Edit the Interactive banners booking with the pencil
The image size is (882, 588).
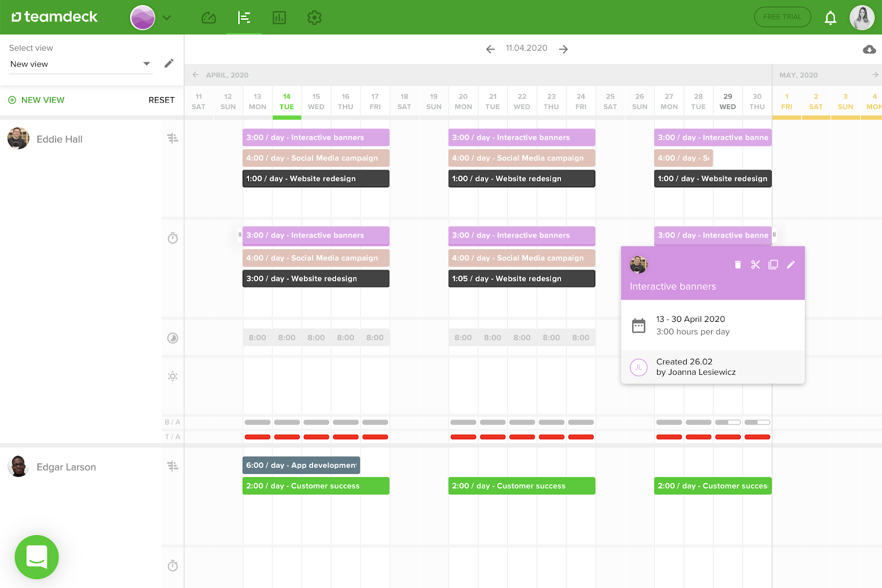(x=790, y=265)
